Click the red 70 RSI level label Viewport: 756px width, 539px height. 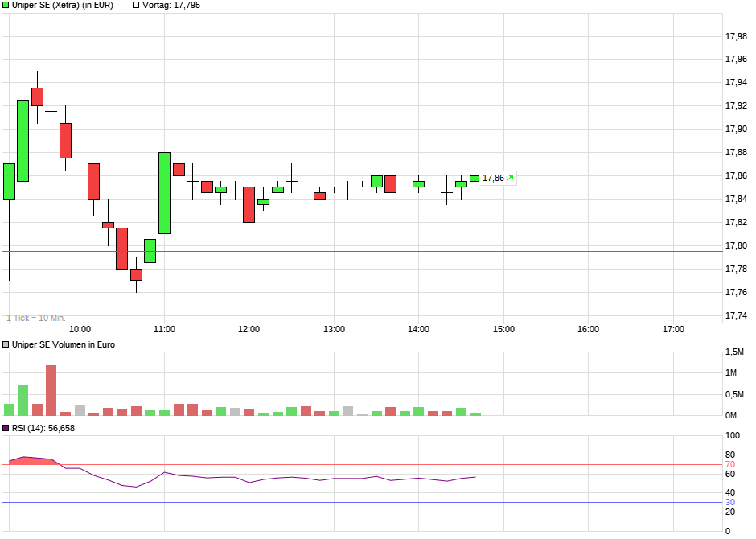[x=730, y=465]
